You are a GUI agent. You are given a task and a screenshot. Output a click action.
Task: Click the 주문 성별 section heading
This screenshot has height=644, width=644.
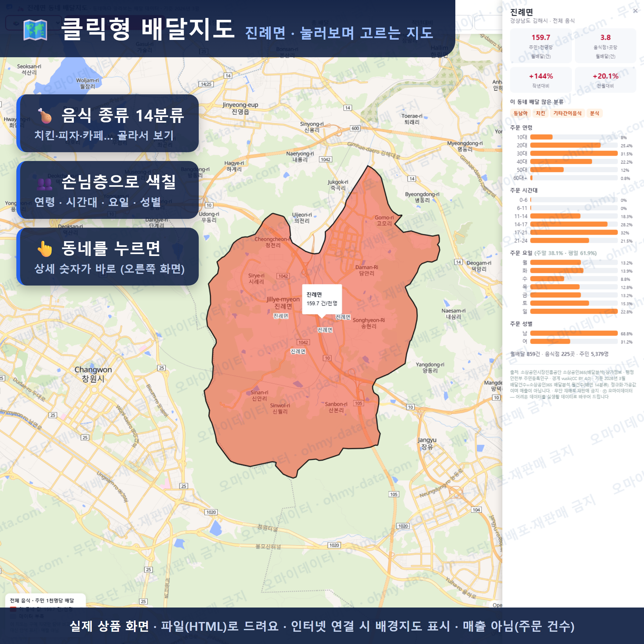click(521, 324)
